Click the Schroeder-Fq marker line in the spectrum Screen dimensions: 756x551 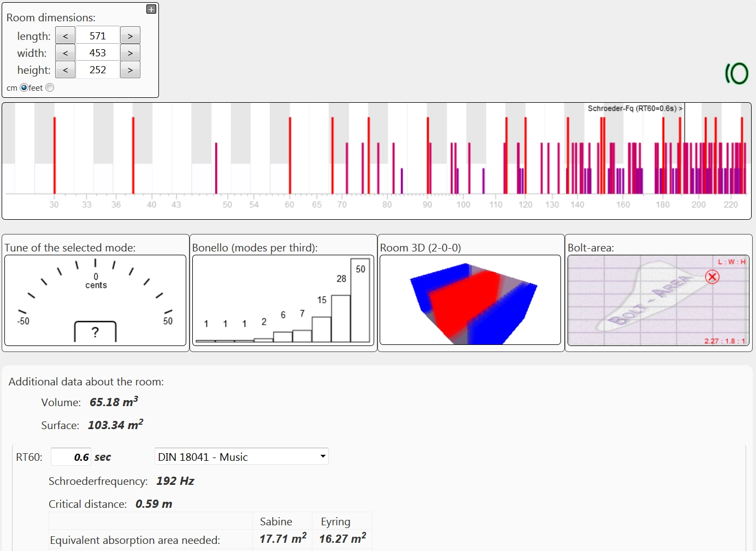click(x=684, y=126)
